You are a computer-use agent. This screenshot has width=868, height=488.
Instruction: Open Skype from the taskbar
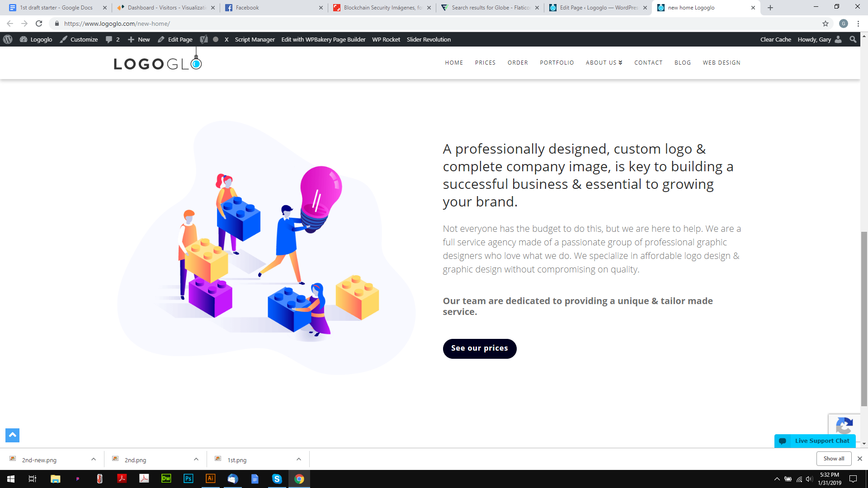[x=277, y=479]
